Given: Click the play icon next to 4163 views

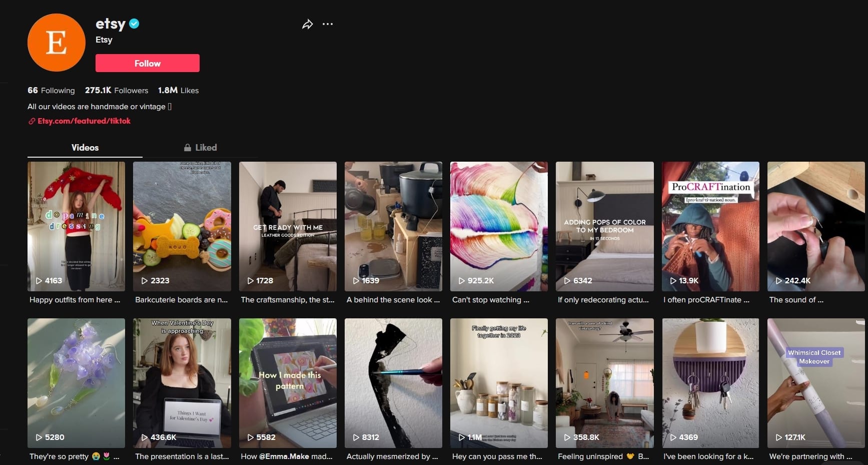Looking at the screenshot, I should [39, 281].
